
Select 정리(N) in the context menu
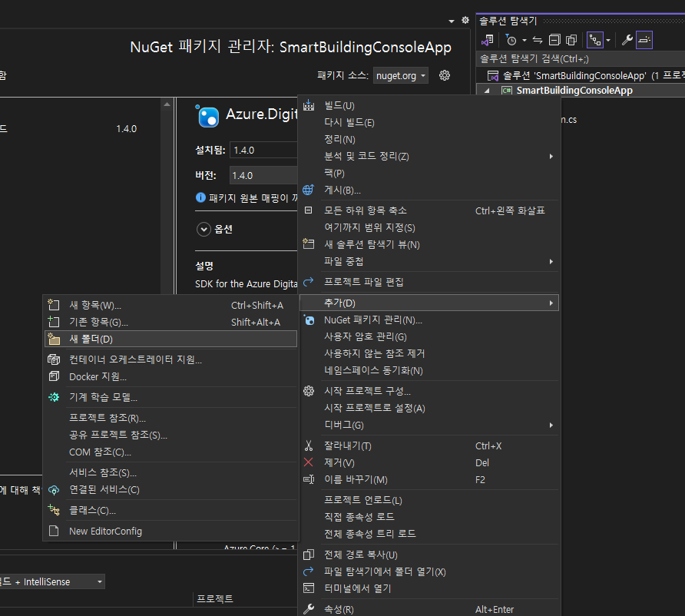(x=339, y=140)
